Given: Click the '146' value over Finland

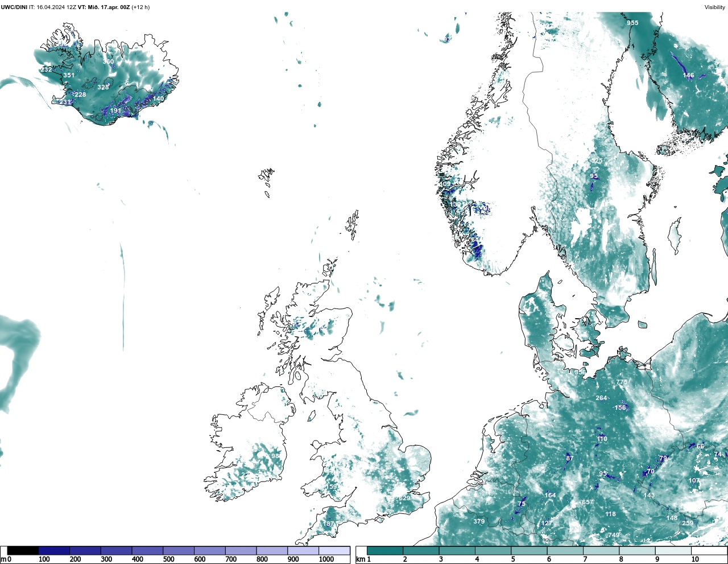Looking at the screenshot, I should 688,76.
